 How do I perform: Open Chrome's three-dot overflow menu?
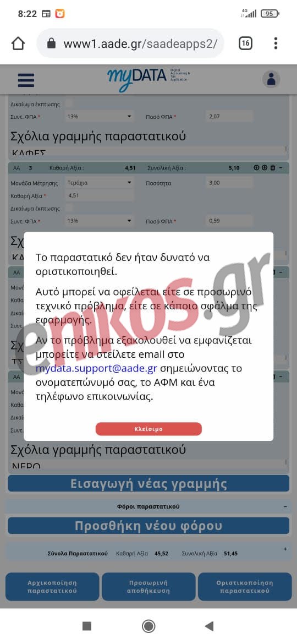coord(276,43)
